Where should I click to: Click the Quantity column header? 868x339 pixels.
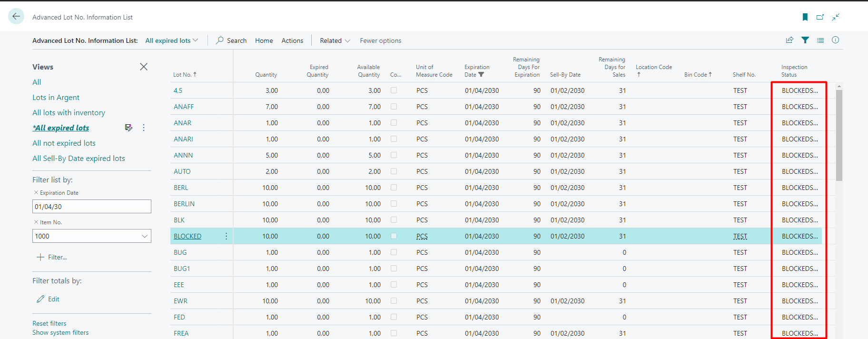tap(266, 75)
